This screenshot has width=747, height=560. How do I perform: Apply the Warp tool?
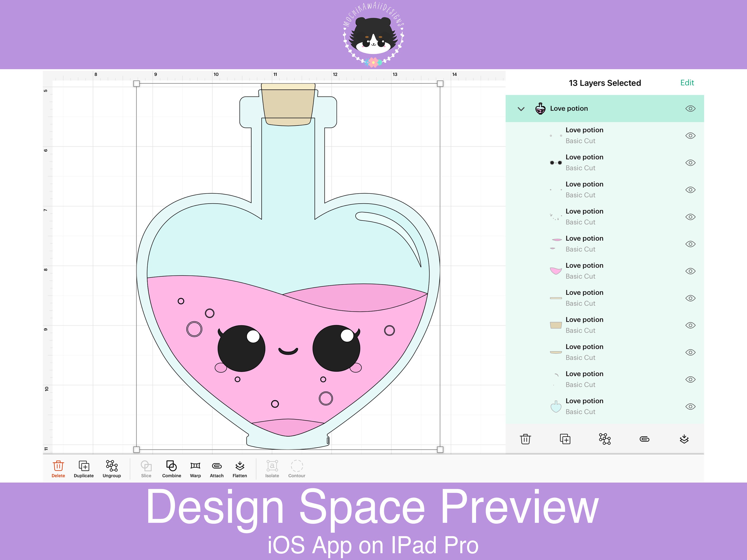[195, 469]
